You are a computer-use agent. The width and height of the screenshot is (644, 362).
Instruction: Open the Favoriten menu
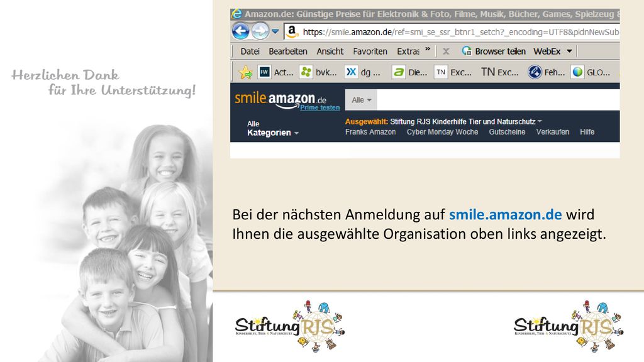370,52
